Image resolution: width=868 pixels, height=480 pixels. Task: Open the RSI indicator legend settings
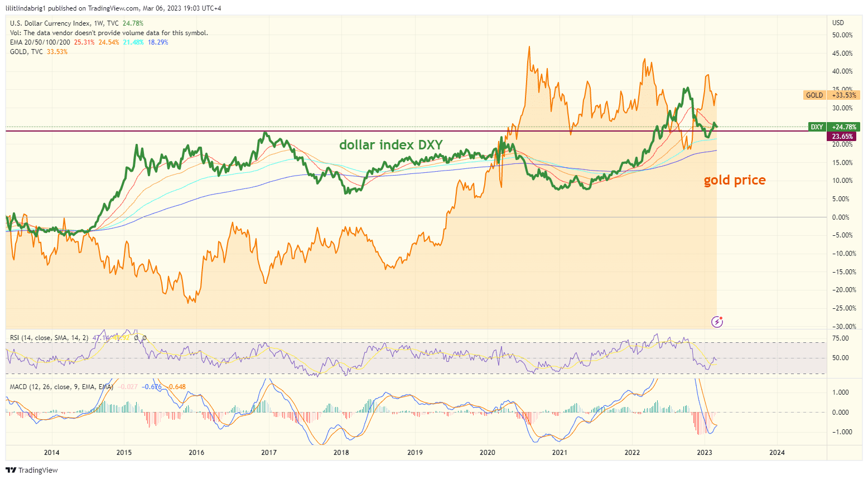[49, 338]
